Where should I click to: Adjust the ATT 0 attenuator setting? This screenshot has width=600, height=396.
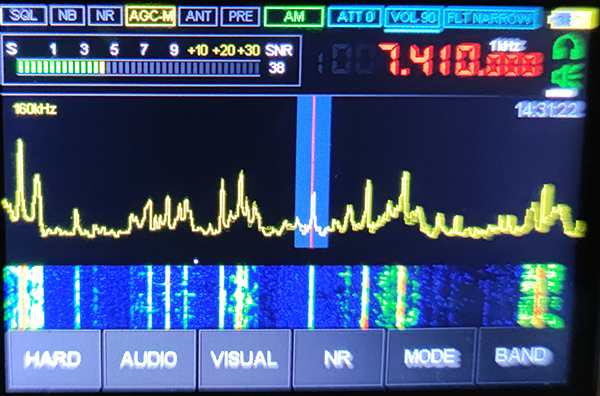pos(354,17)
